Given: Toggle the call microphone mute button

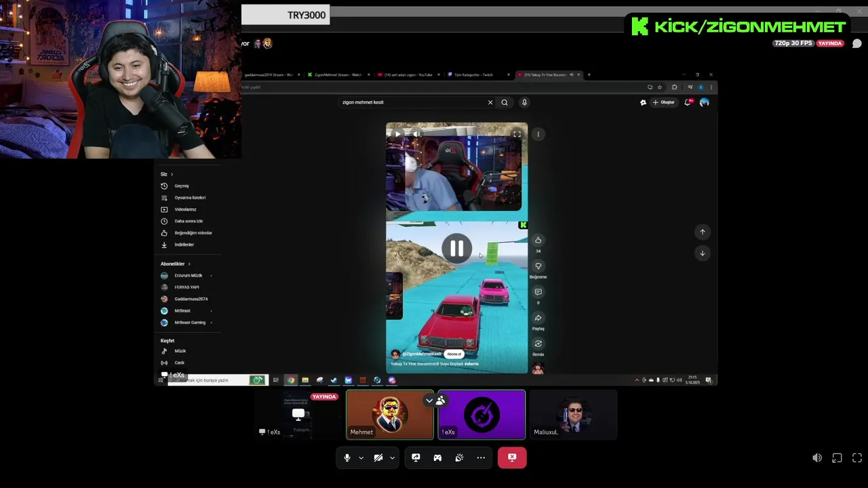Looking at the screenshot, I should [x=347, y=457].
